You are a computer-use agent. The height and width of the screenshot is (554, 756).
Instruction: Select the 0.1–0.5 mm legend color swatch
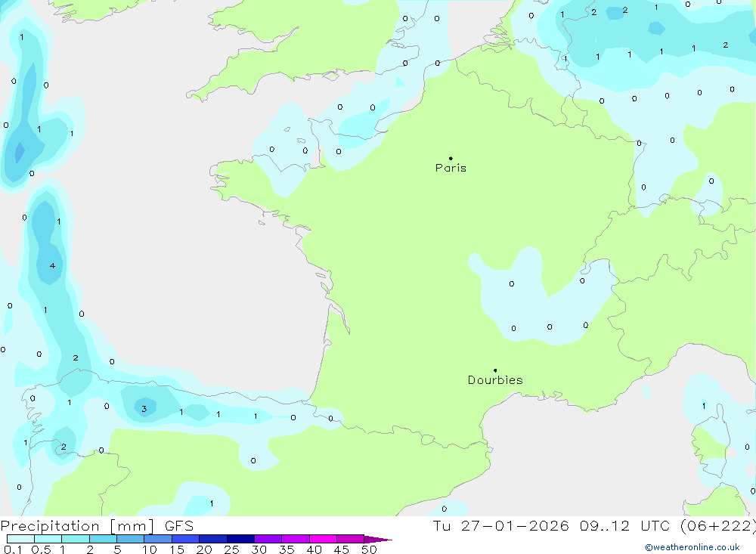[x=20, y=539]
